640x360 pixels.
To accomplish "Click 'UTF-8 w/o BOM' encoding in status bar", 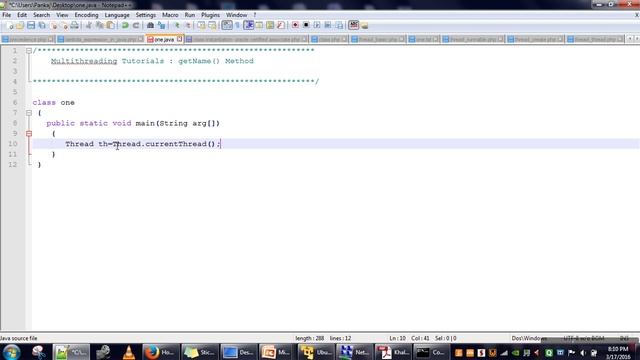I will 584,338.
